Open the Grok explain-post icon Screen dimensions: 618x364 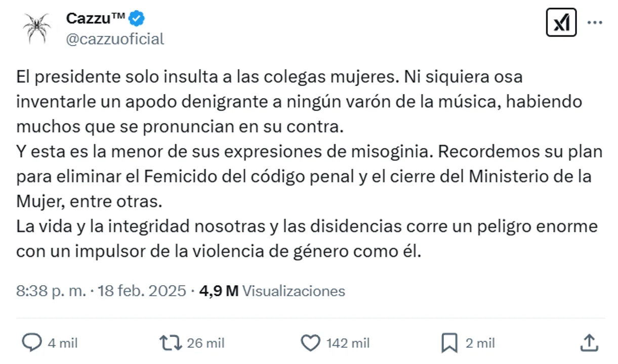pos(561,23)
